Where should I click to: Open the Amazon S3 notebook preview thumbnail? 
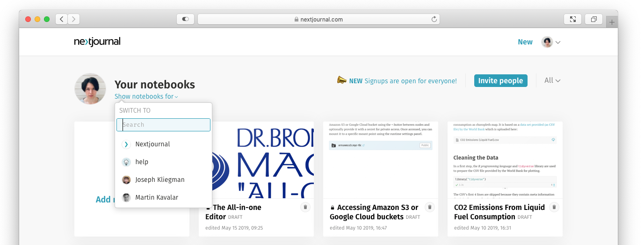381,160
